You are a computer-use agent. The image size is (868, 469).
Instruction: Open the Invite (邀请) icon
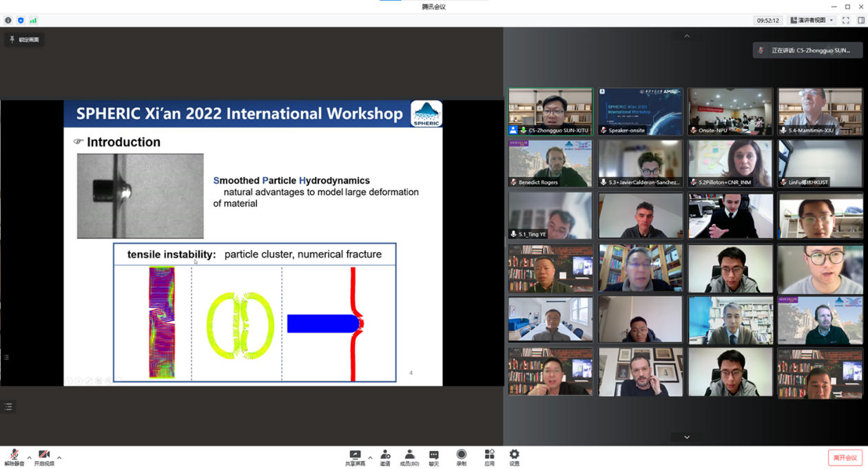tap(385, 457)
